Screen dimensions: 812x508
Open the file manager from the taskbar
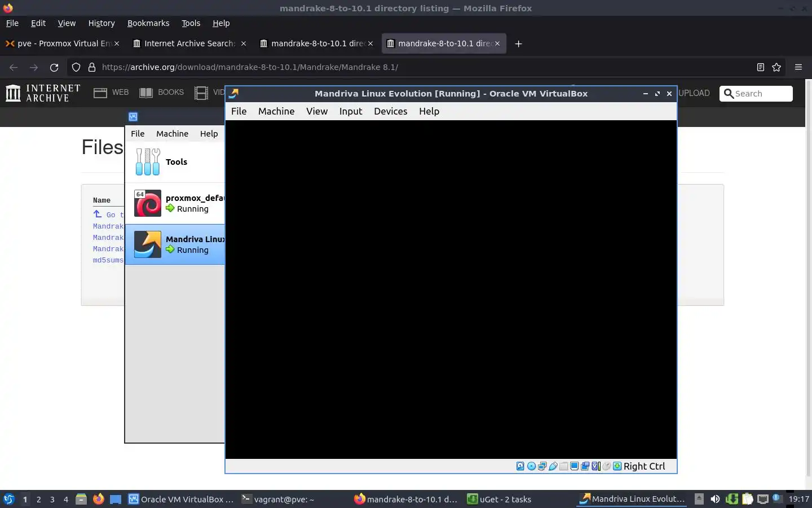click(81, 499)
